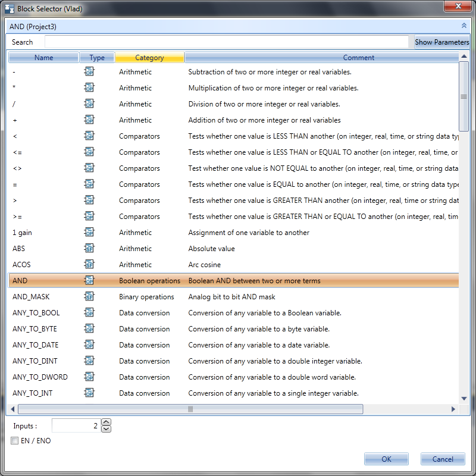
Task: Click the OP type icon in the '<>' row
Action: [x=89, y=168]
